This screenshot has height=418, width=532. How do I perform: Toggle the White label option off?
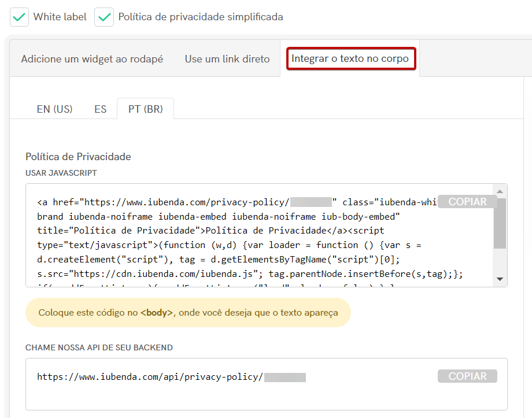pos(19,17)
